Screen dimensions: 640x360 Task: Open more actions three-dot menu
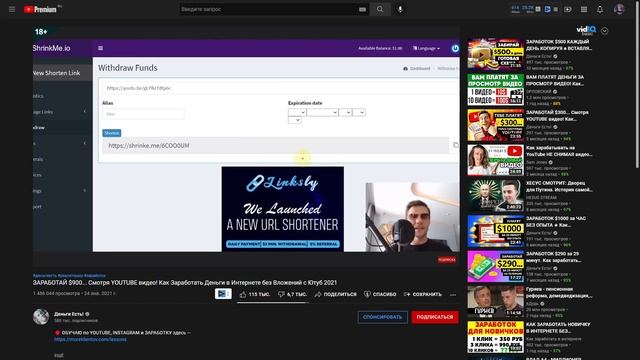453,294
